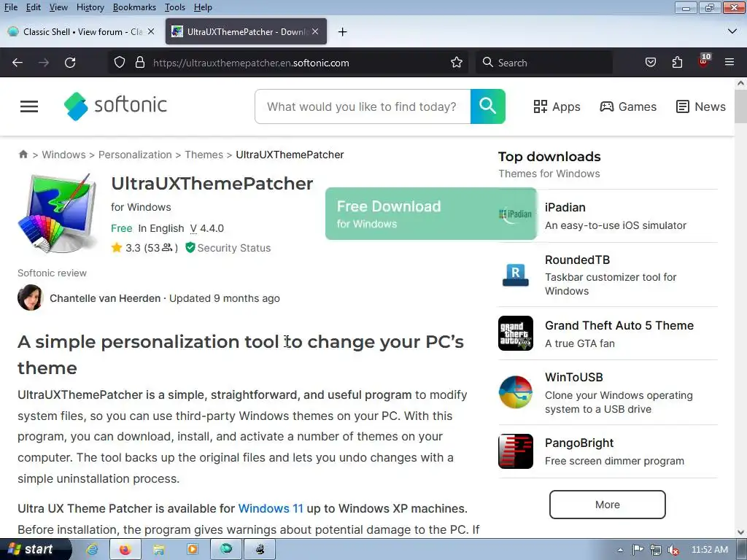Image resolution: width=747 pixels, height=560 pixels.
Task: Open the Edit menu
Action: click(x=34, y=7)
